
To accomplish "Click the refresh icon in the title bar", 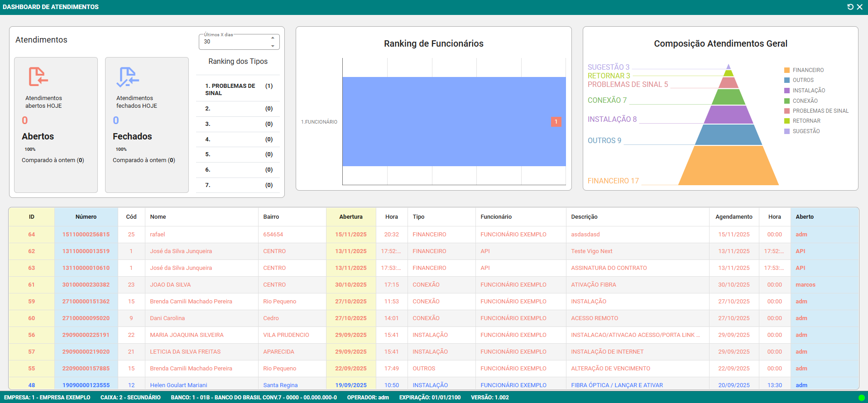I will [x=850, y=7].
